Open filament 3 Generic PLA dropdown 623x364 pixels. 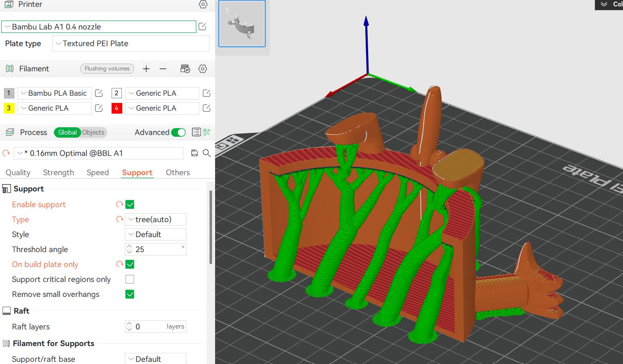[54, 108]
